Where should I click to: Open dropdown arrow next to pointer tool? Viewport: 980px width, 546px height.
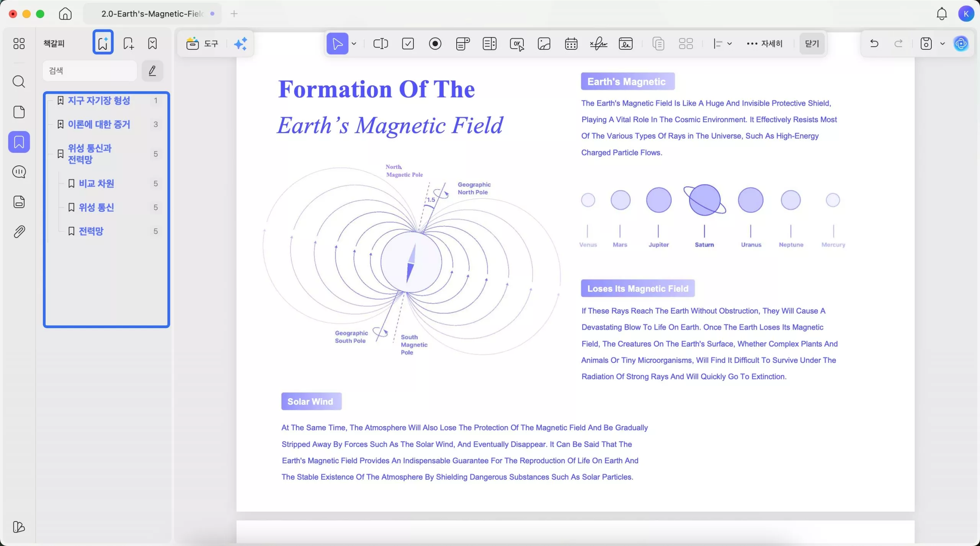(354, 44)
